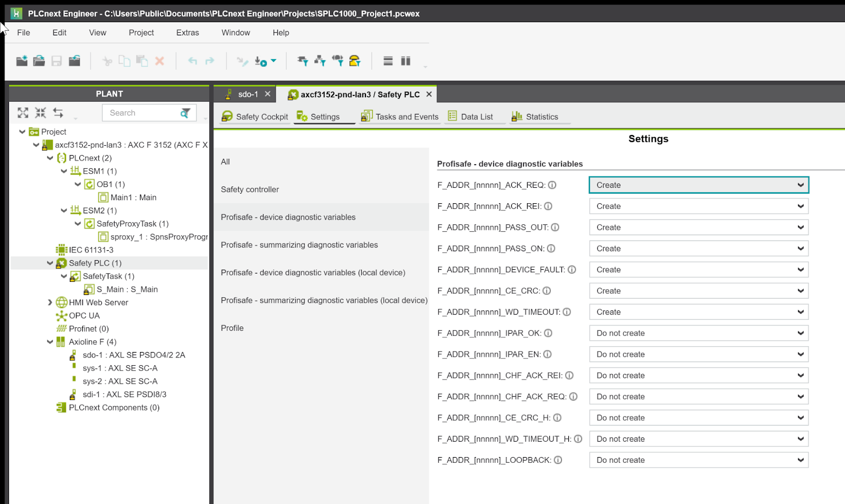The image size is (845, 504).
Task: Open the Window menu
Action: point(236,33)
